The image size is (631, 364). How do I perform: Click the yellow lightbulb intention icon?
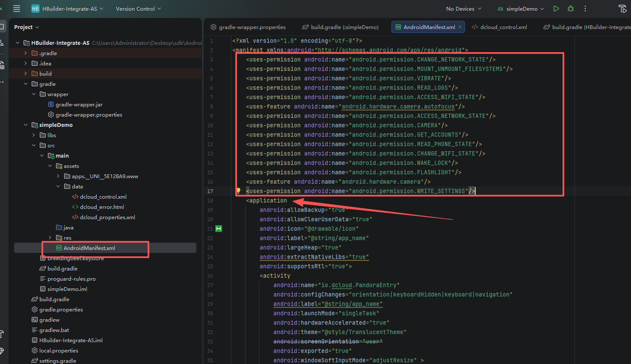(238, 191)
